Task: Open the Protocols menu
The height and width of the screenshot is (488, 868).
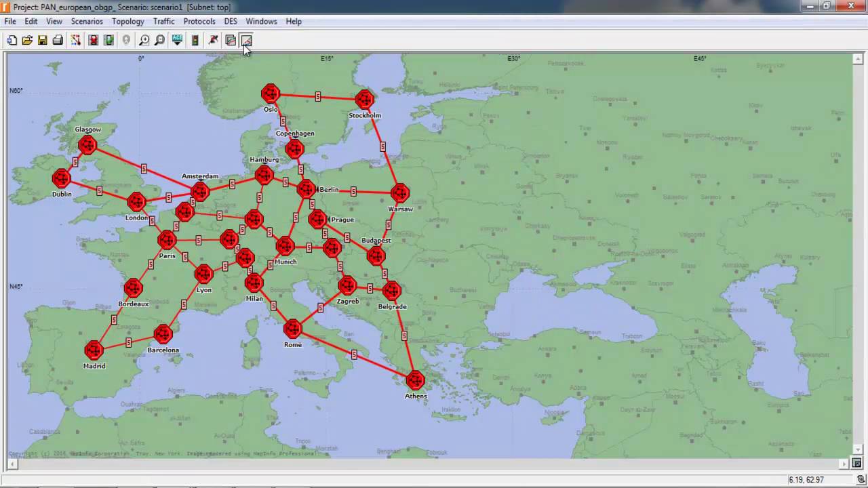Action: (199, 21)
